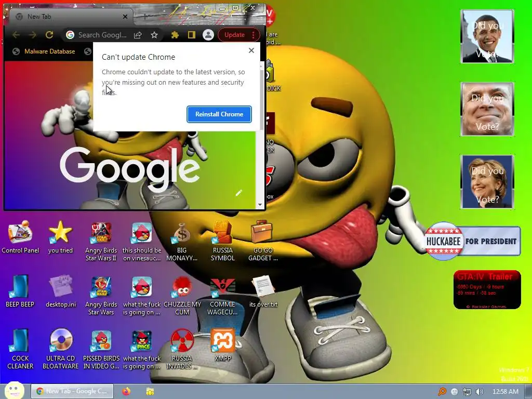Open BIG MONAYY money bag icon
Image resolution: width=532 pixels, height=399 pixels.
pyautogui.click(x=182, y=242)
